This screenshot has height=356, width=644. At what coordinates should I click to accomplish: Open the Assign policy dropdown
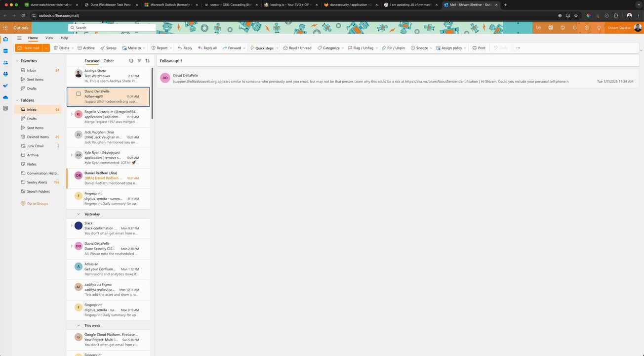451,48
